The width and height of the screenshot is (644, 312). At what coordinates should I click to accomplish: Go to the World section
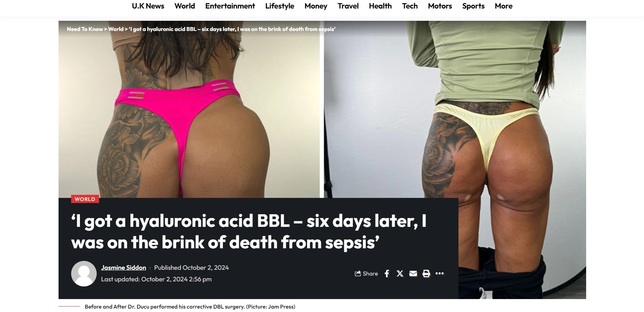point(185,6)
